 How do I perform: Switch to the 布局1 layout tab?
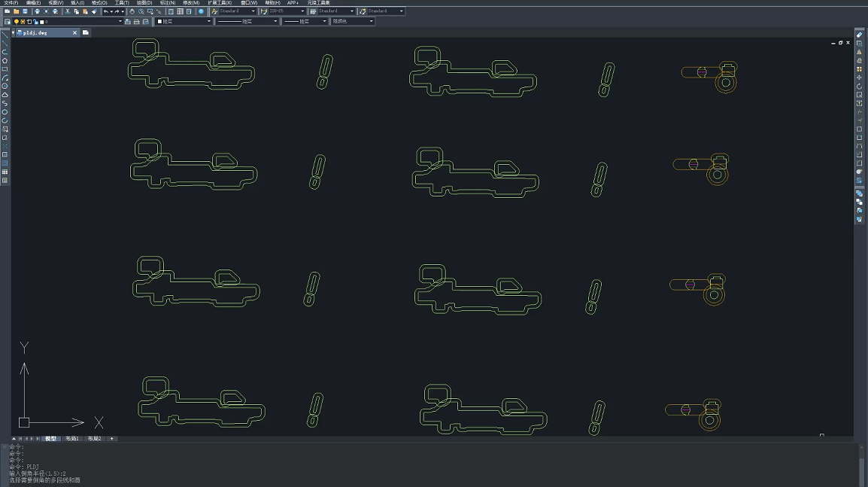pyautogui.click(x=71, y=438)
